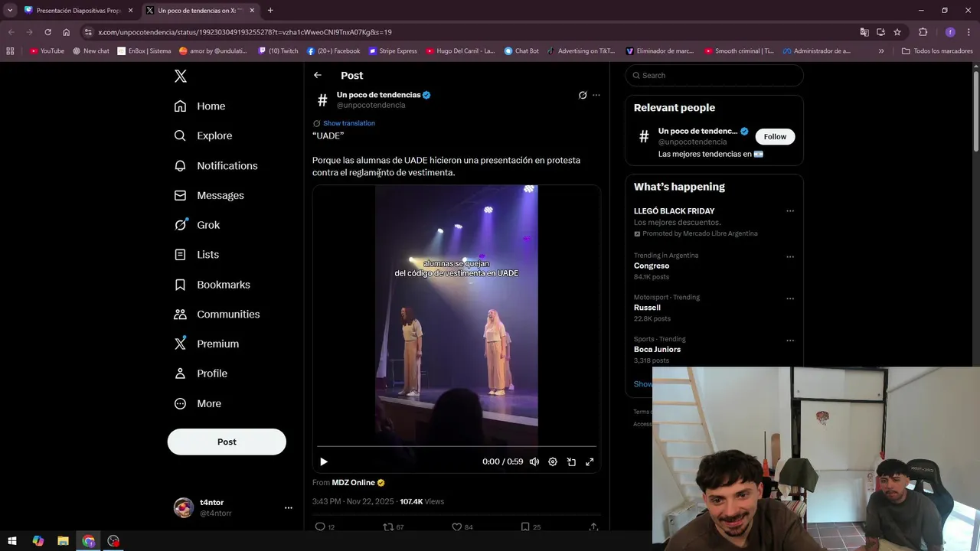Open Communities in sidebar
The width and height of the screenshot is (980, 551).
coord(217,315)
